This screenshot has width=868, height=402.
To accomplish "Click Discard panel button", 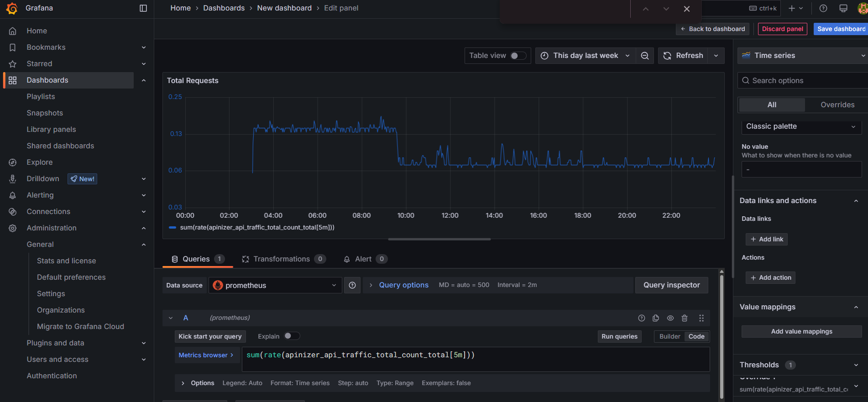I will pos(783,29).
